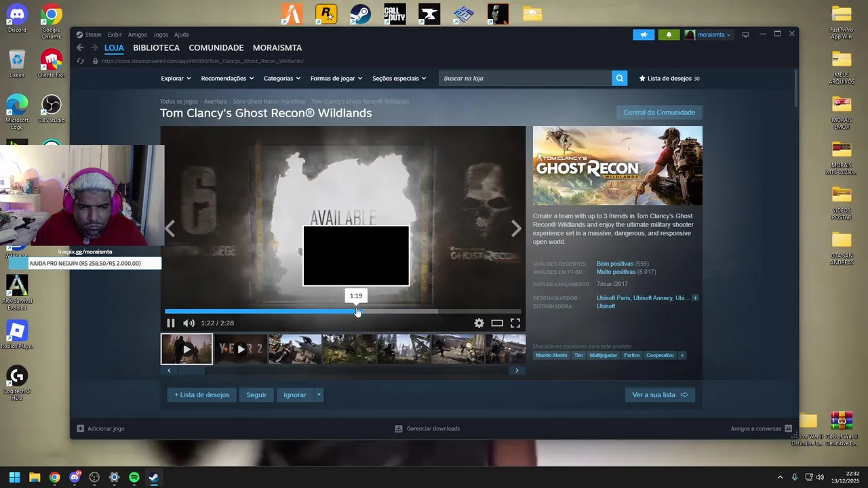Open Spotify from the taskbar
This screenshot has height=488, width=868.
pos(134,477)
